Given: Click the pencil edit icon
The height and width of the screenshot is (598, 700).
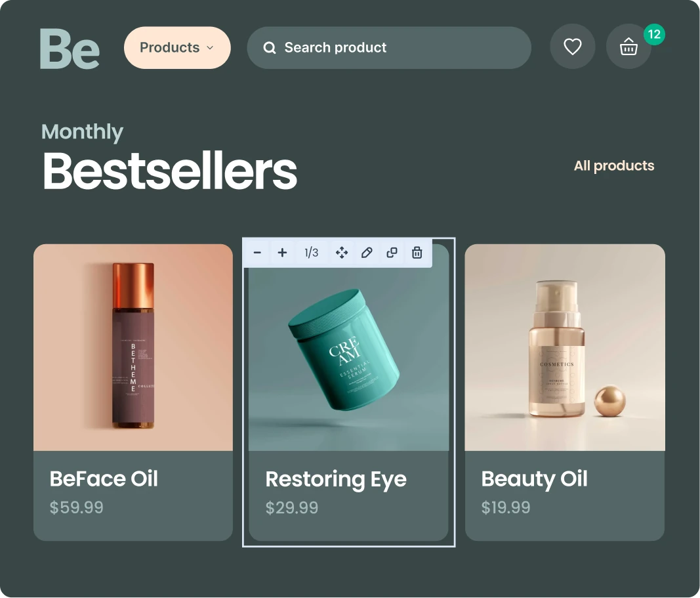Looking at the screenshot, I should coord(367,253).
